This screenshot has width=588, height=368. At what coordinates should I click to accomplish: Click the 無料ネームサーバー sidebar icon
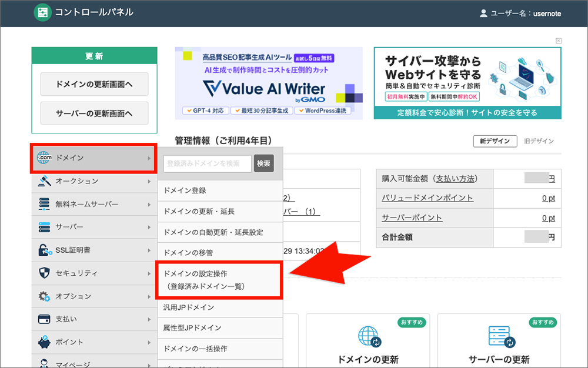(x=45, y=205)
